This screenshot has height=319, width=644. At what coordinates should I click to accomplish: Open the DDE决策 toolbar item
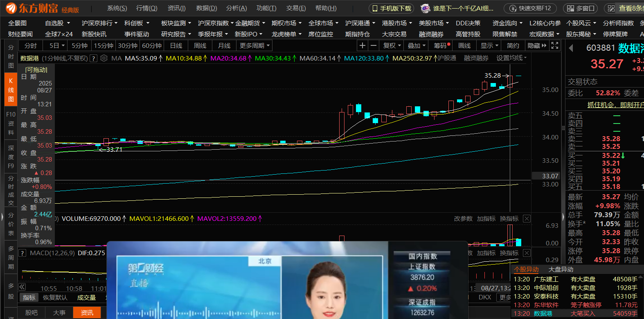[468, 23]
